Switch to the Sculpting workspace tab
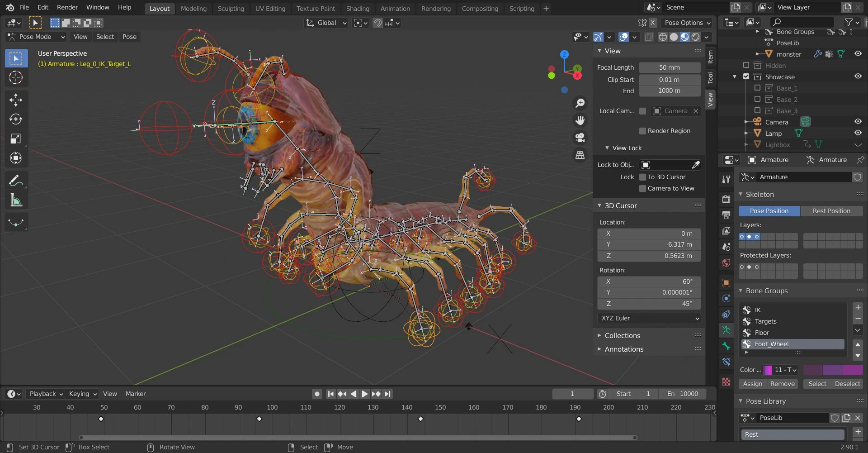Viewport: 868px width, 453px height. [231, 8]
